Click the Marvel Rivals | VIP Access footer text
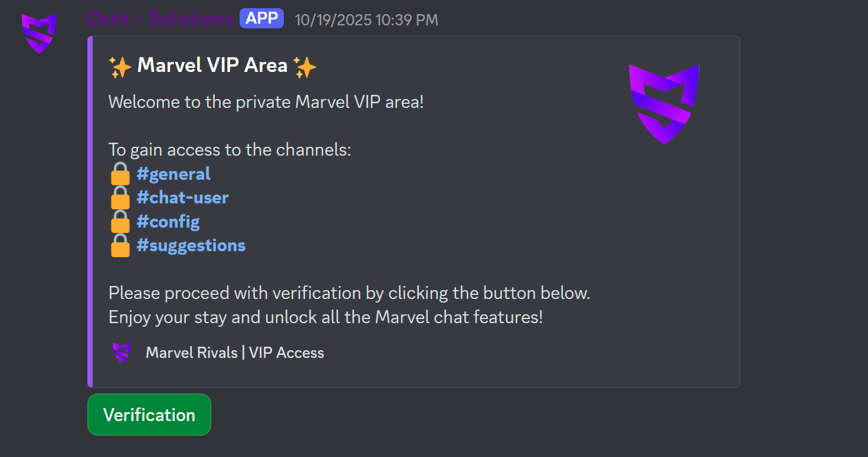Viewport: 868px width, 457px height. click(235, 353)
